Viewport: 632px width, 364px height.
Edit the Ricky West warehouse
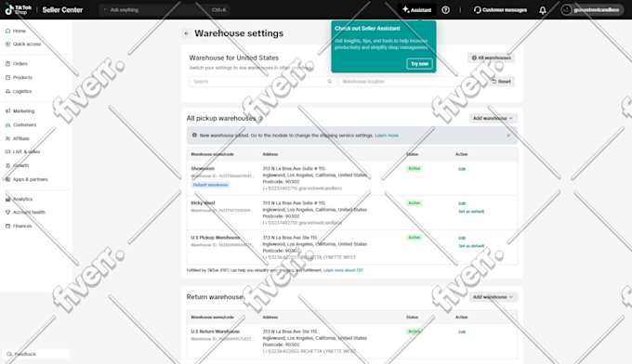(462, 203)
